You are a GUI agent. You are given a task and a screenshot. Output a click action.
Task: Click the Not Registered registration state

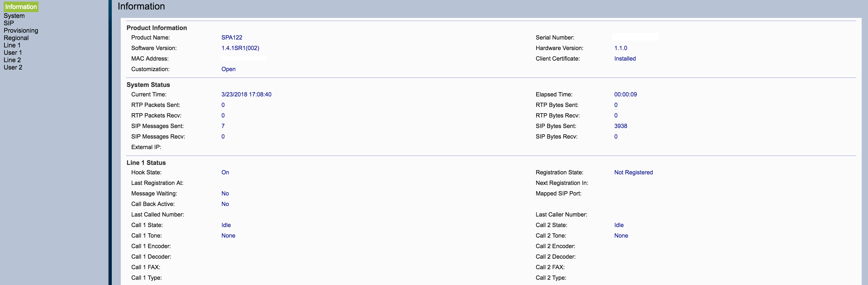(633, 173)
